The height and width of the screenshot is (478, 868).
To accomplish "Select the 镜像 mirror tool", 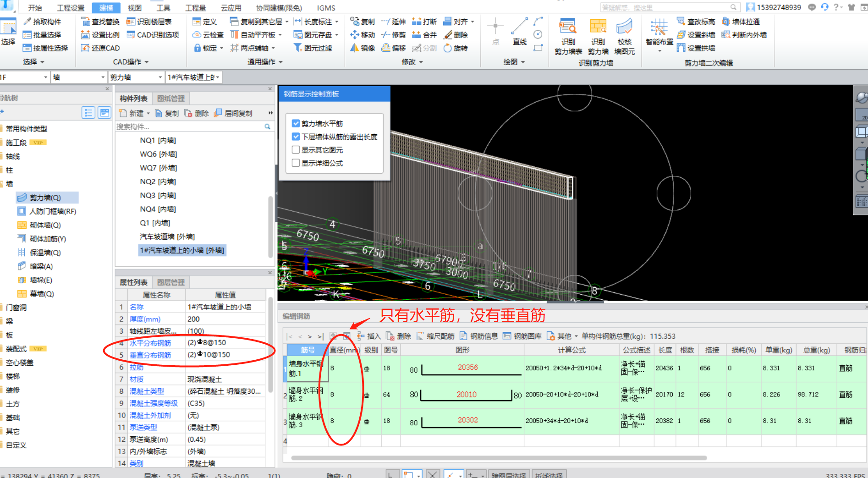I will [362, 48].
